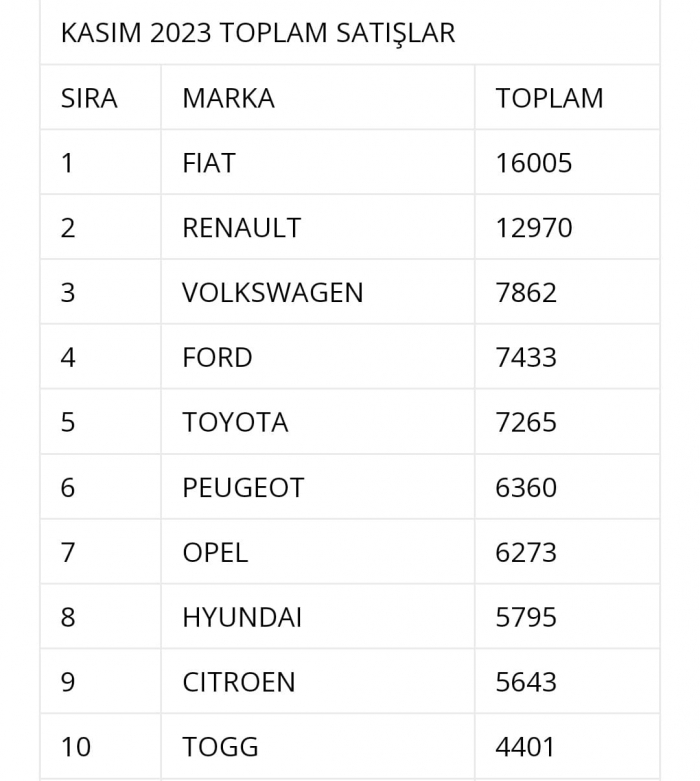Viewport: 700px width, 781px height.
Task: Click the 5643 total for Citroen
Action: click(x=526, y=682)
